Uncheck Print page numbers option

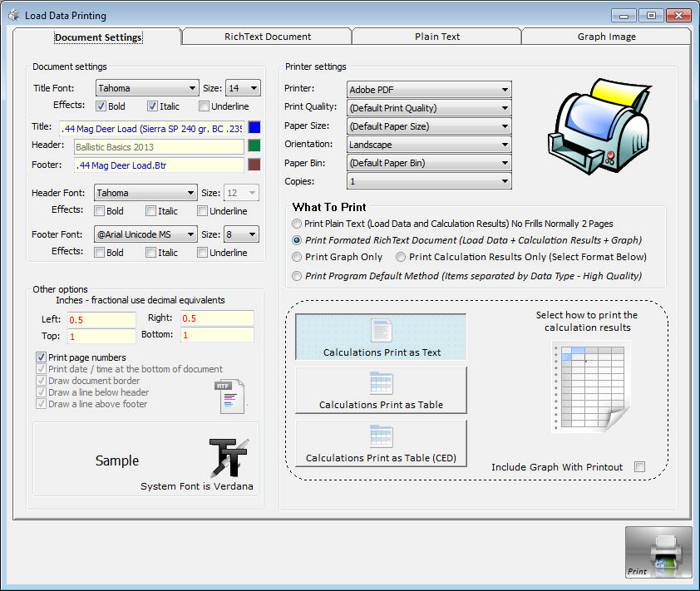coord(42,357)
